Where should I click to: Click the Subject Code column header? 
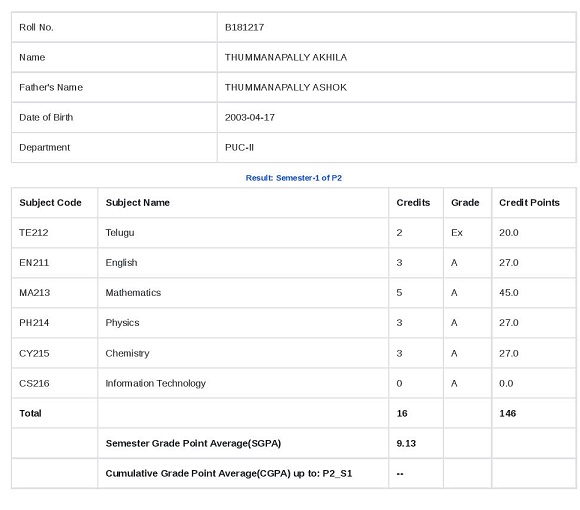pyautogui.click(x=50, y=203)
